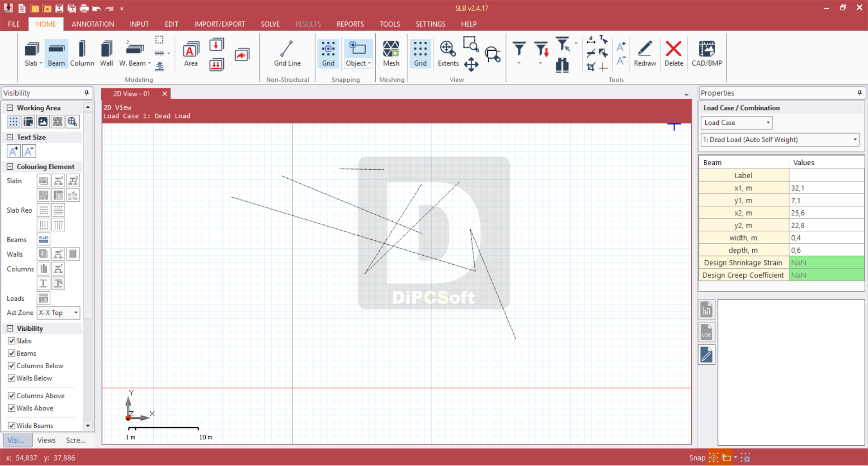
Task: Close the 2D View - 01 tab
Action: coord(165,94)
